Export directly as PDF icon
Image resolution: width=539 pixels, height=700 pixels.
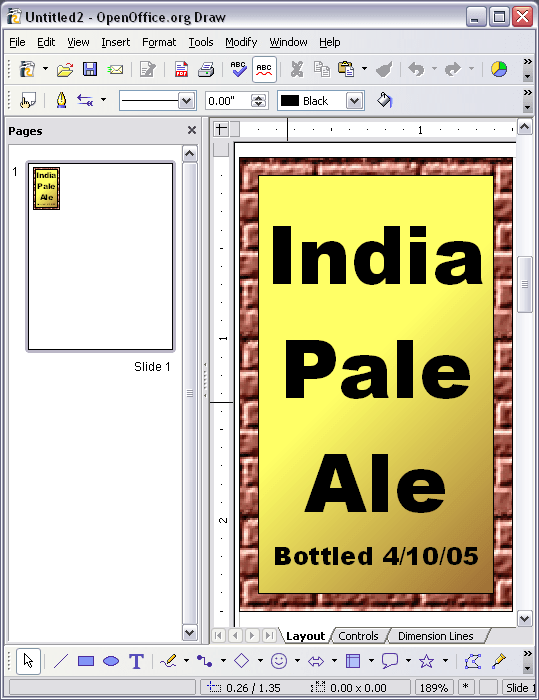point(181,69)
